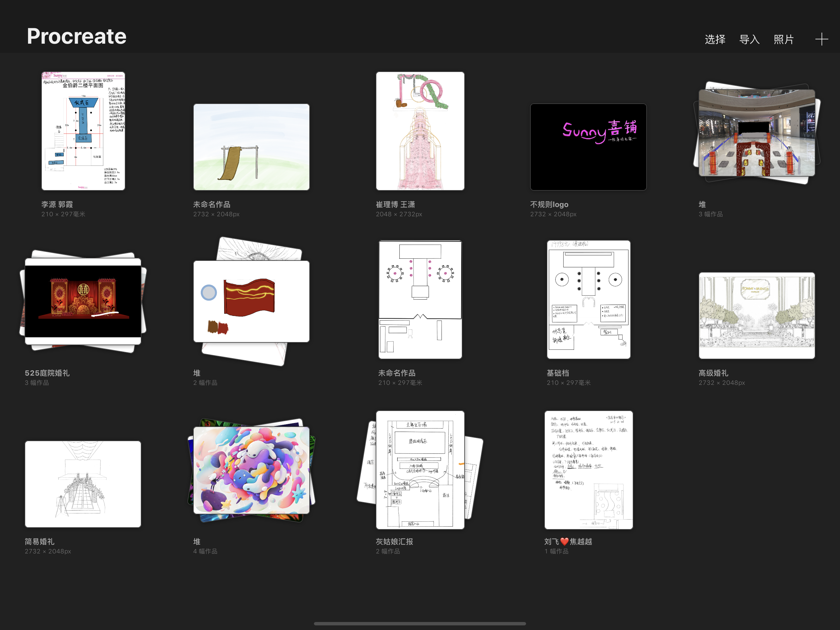
Task: Open the 李源 郭霞 floor plan artwork
Action: pyautogui.click(x=83, y=131)
